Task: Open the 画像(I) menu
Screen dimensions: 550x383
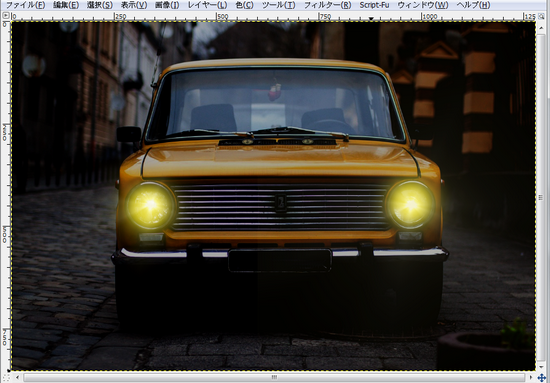Action: [x=167, y=5]
